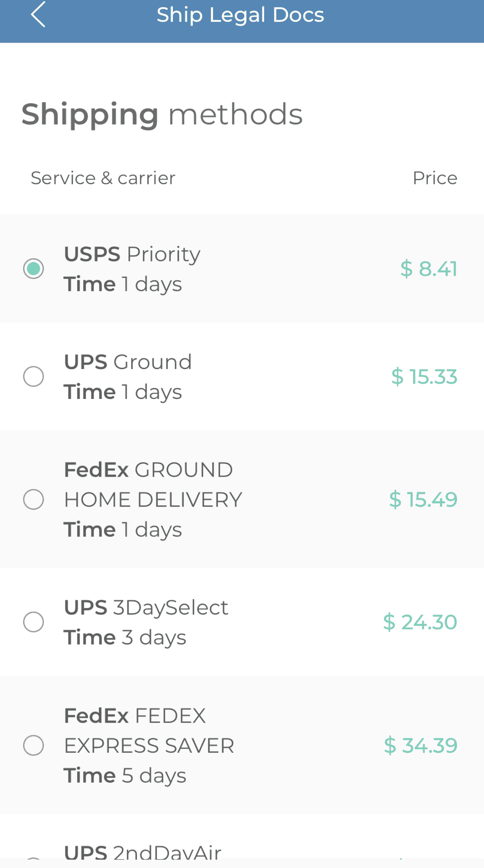Select UPS Ground radio button
Viewport: 484px width, 868px height.
(x=33, y=376)
